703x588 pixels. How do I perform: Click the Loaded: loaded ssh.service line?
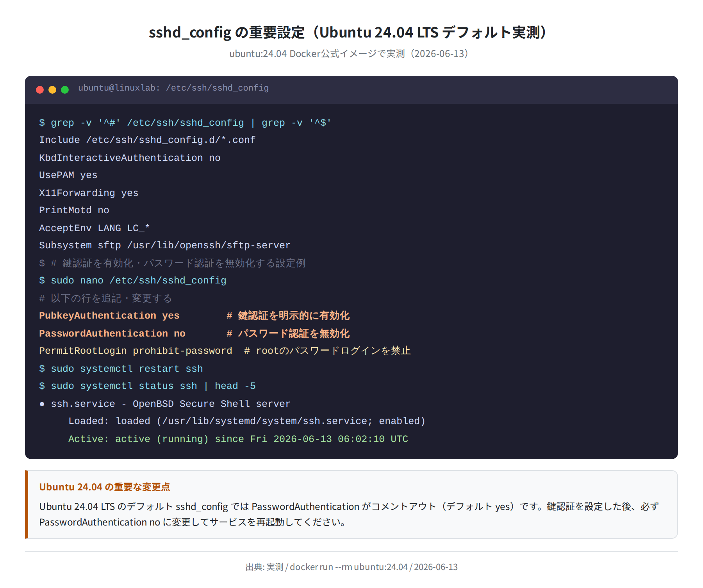tap(247, 421)
